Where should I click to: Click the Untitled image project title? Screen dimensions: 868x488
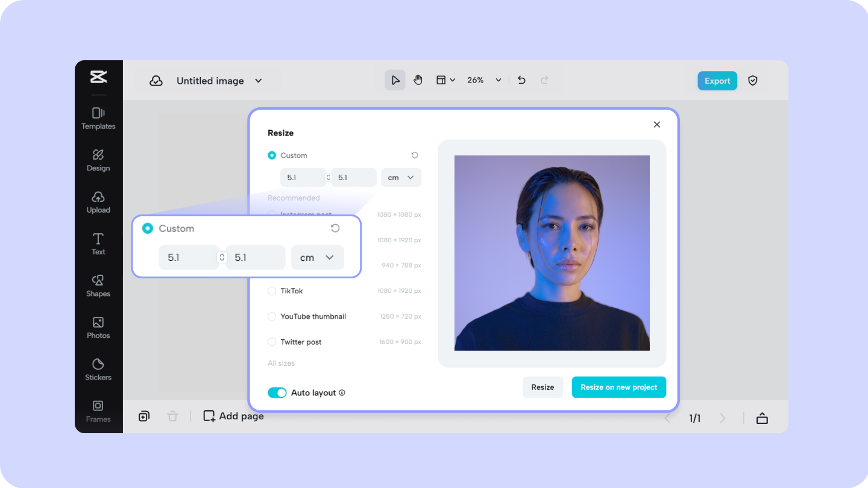pyautogui.click(x=210, y=81)
